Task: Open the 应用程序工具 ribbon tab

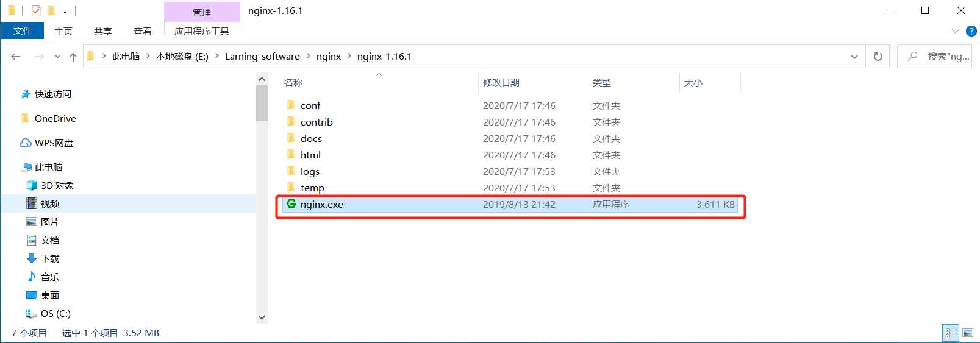Action: (202, 31)
